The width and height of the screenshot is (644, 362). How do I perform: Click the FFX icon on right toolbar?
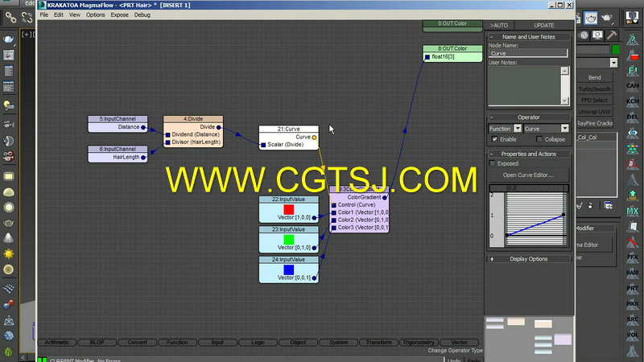click(633, 257)
